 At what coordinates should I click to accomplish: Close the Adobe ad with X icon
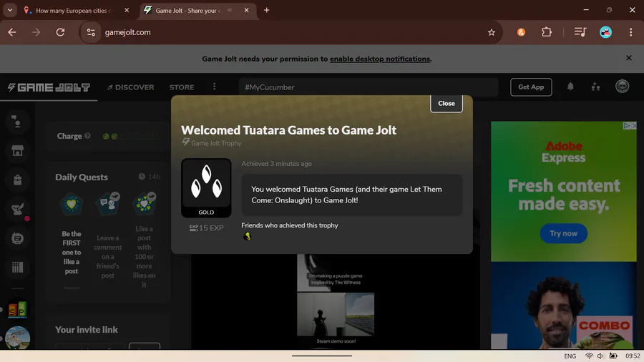tap(634, 126)
